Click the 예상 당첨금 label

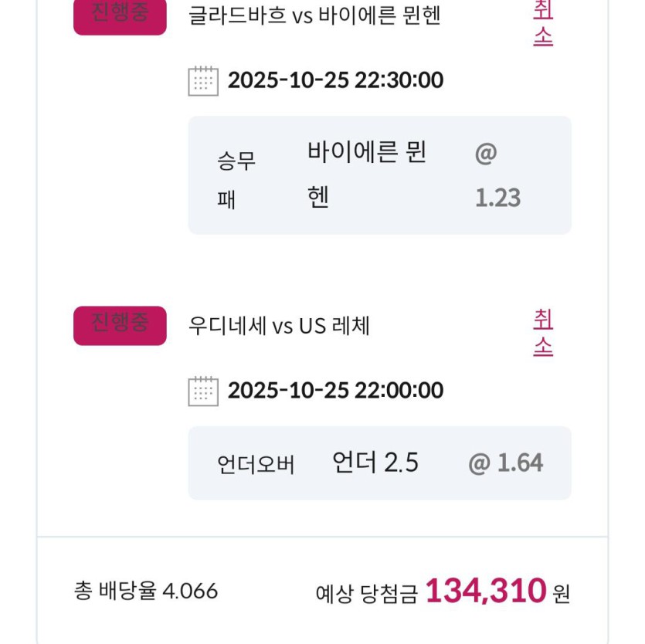366,593
